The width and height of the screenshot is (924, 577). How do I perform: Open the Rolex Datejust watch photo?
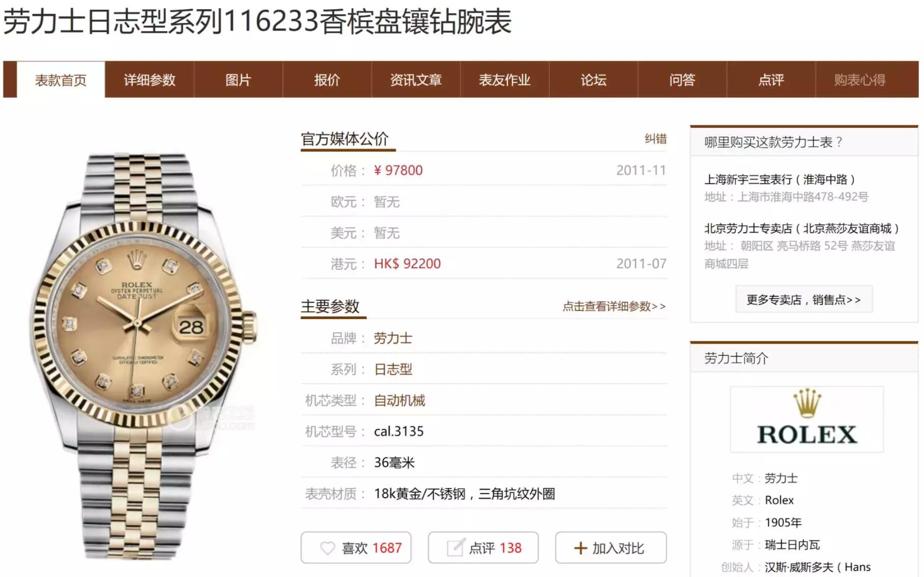(143, 355)
